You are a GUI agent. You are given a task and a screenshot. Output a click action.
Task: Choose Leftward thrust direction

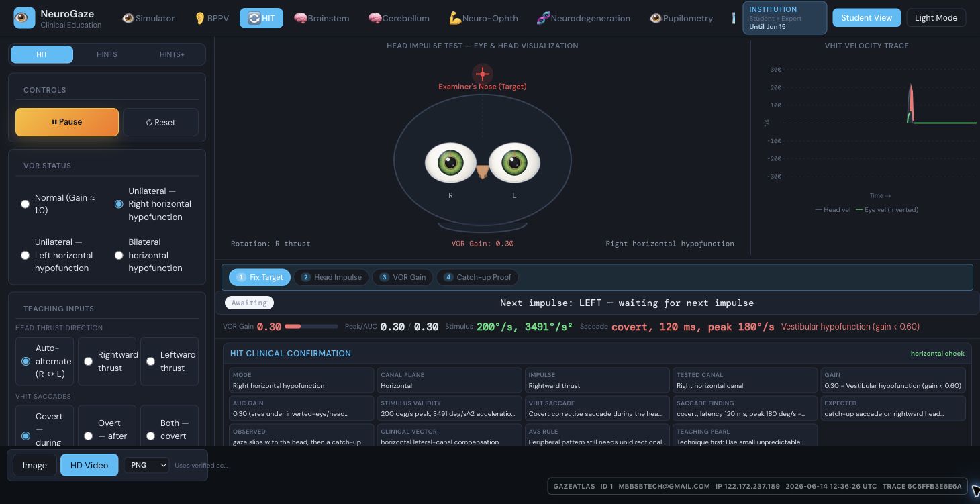point(169,361)
